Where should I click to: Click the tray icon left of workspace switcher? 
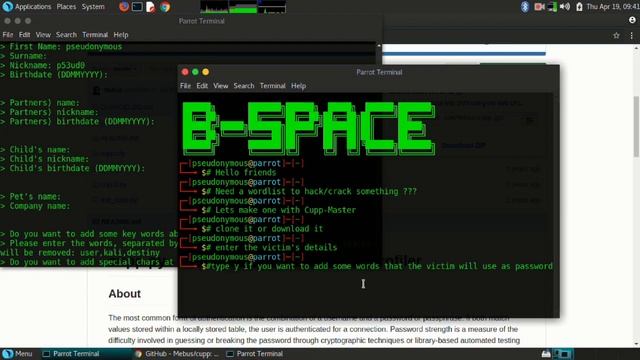click(546, 354)
